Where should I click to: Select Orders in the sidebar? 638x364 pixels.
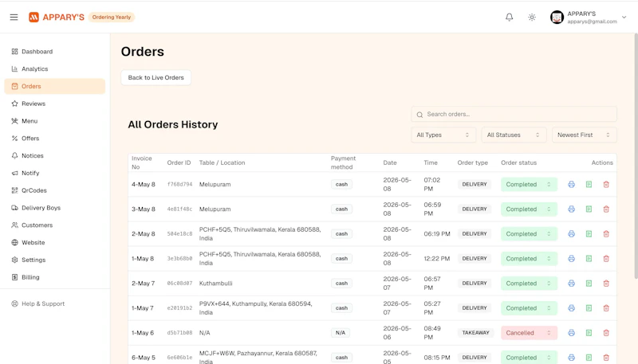point(54,86)
